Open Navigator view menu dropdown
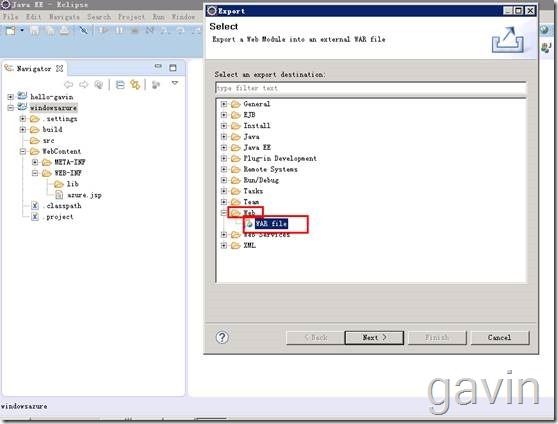Viewport: 558px width, 424px height. 175,83
